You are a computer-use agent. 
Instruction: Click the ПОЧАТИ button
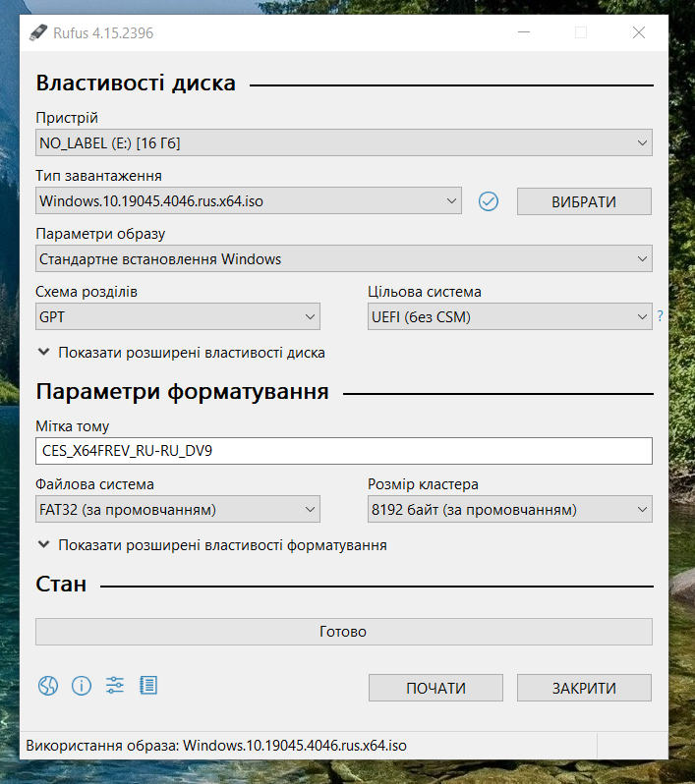click(435, 688)
